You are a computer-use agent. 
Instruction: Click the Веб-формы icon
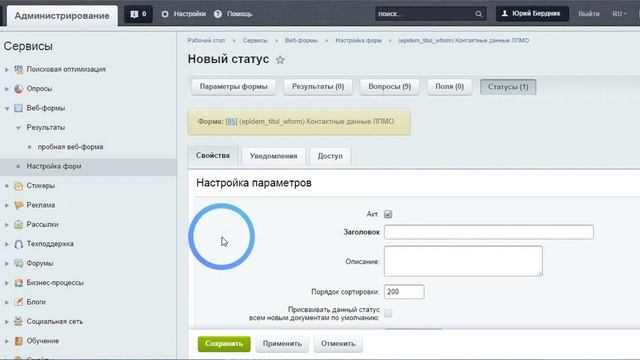click(x=18, y=108)
